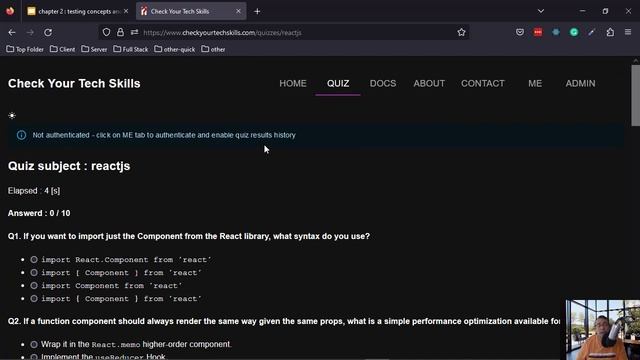This screenshot has width=640, height=360.
Task: Open the other-quick bookmark folder
Action: click(175, 49)
